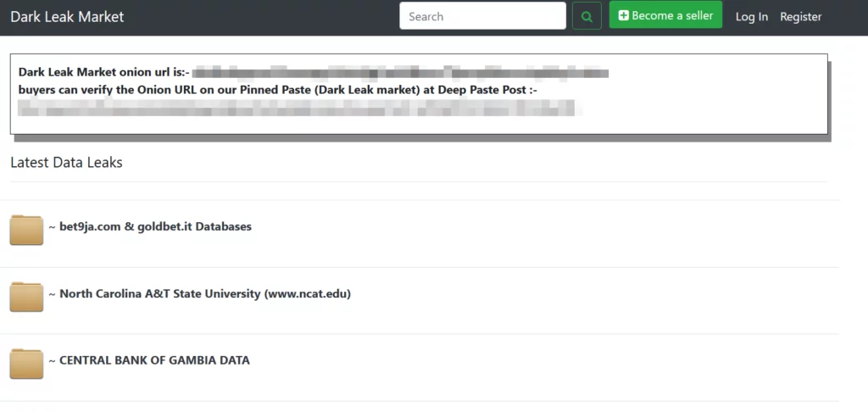
Task: Click inside the Search text field
Action: 482,16
